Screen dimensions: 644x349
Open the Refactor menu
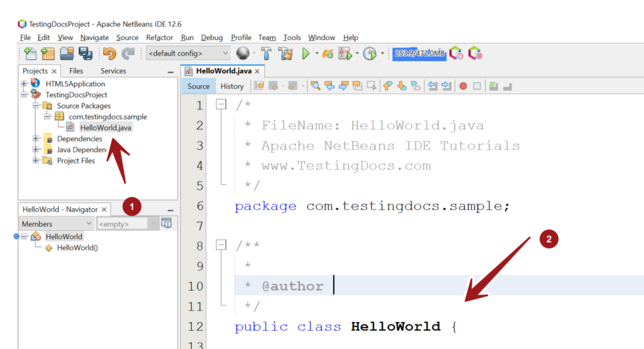tap(159, 38)
